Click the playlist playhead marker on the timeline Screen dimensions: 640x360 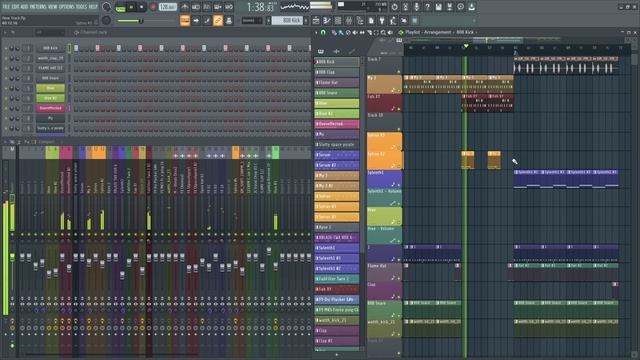point(466,46)
